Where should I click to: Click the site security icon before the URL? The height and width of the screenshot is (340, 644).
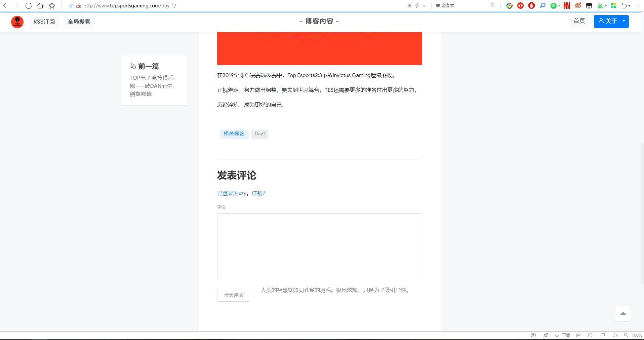coord(78,6)
